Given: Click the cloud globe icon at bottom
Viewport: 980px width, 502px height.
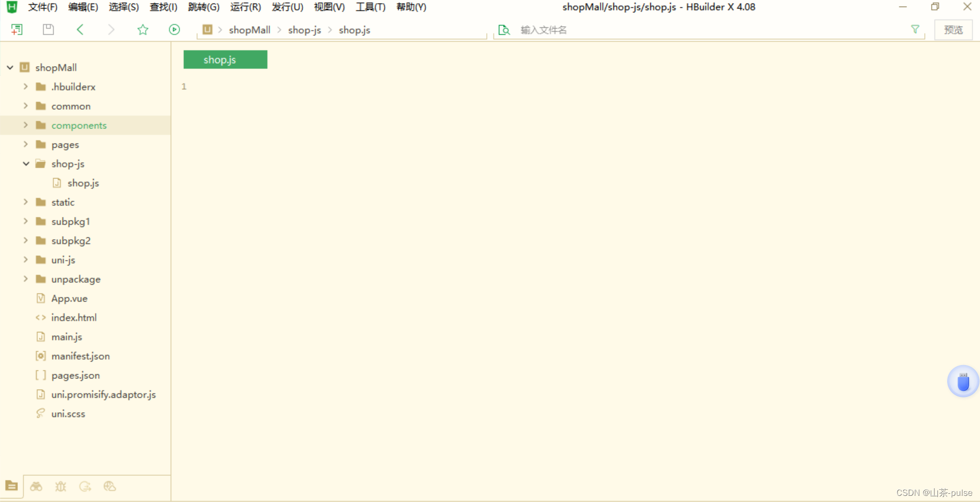Looking at the screenshot, I should [x=110, y=486].
